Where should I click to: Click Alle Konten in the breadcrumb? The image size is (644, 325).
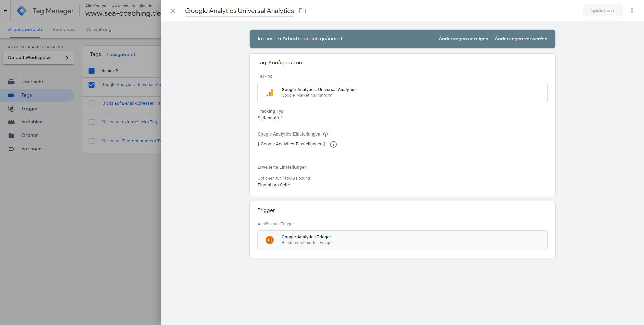96,6
